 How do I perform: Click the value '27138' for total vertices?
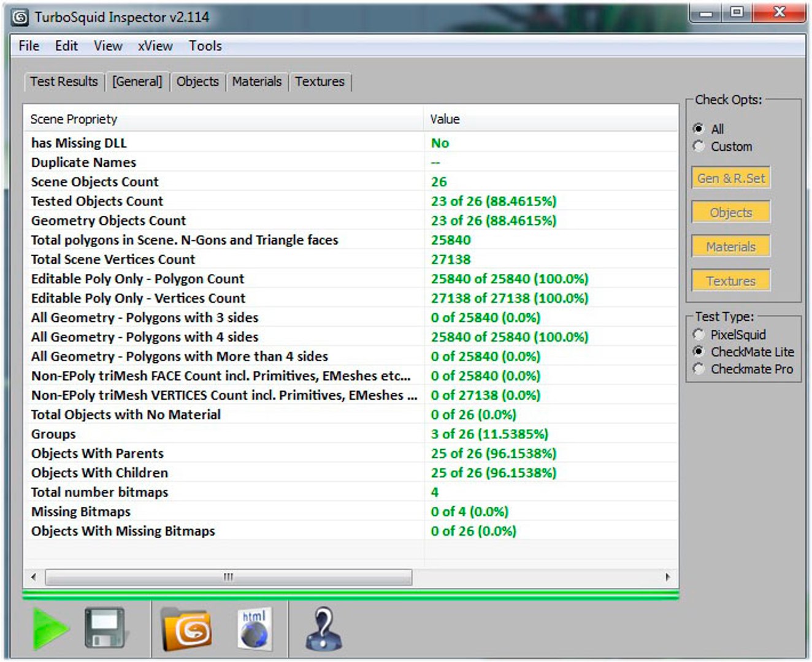tap(451, 259)
